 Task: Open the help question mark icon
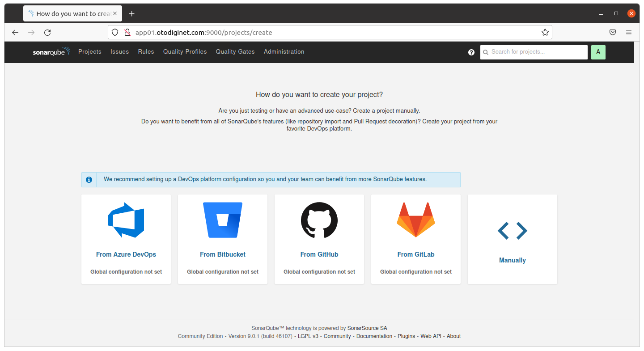point(471,52)
